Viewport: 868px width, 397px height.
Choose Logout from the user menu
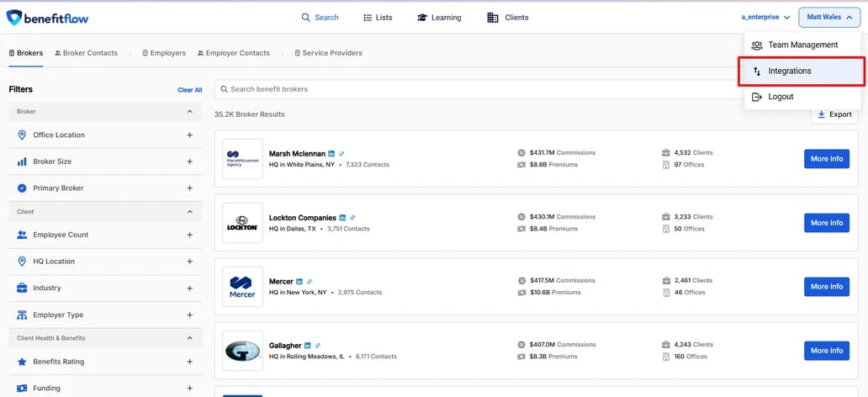click(802, 97)
